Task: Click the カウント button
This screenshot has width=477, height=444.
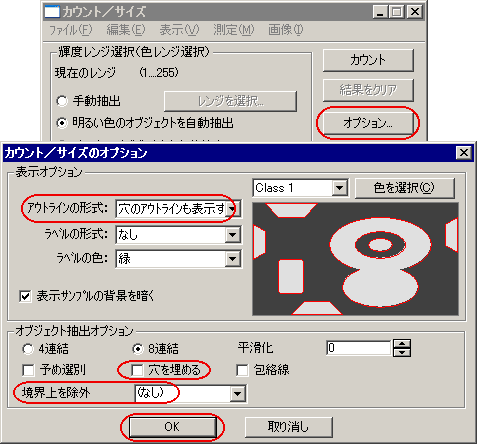Action: (368, 60)
